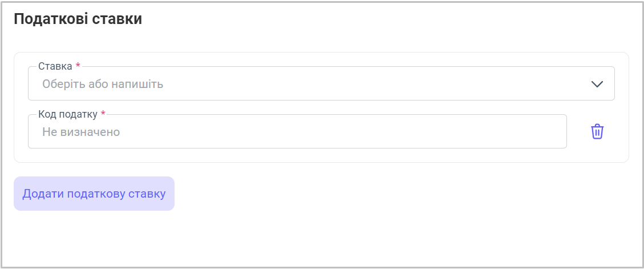Add another tax rate with the purple button

point(94,194)
